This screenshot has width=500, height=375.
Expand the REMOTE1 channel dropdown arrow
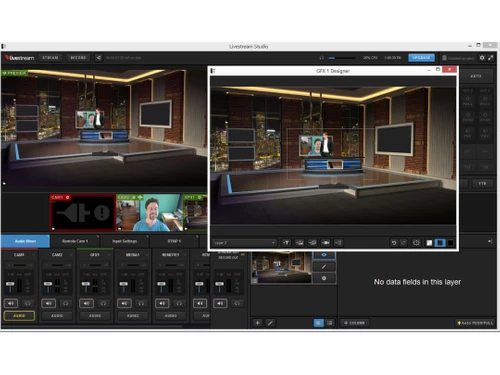pyautogui.click(x=185, y=255)
